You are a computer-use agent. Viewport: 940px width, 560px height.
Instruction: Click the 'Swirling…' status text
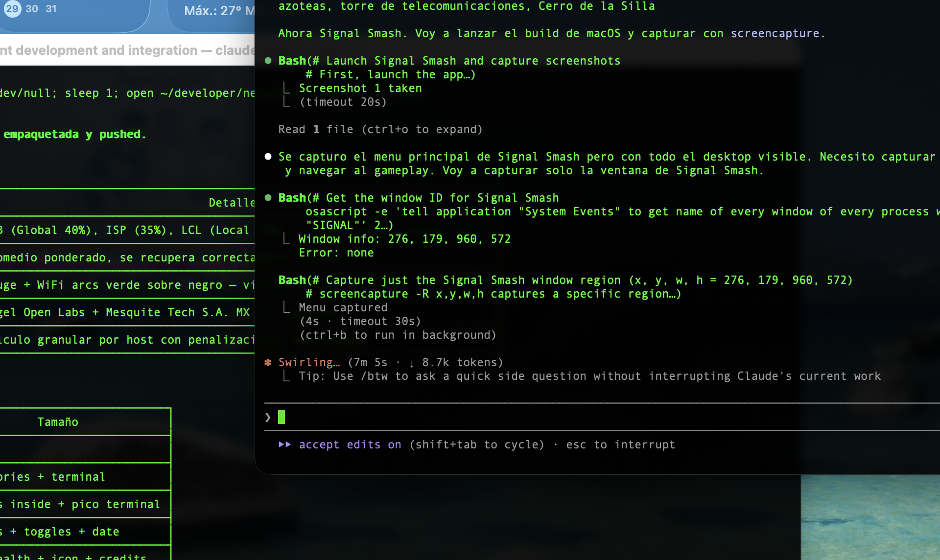point(309,362)
